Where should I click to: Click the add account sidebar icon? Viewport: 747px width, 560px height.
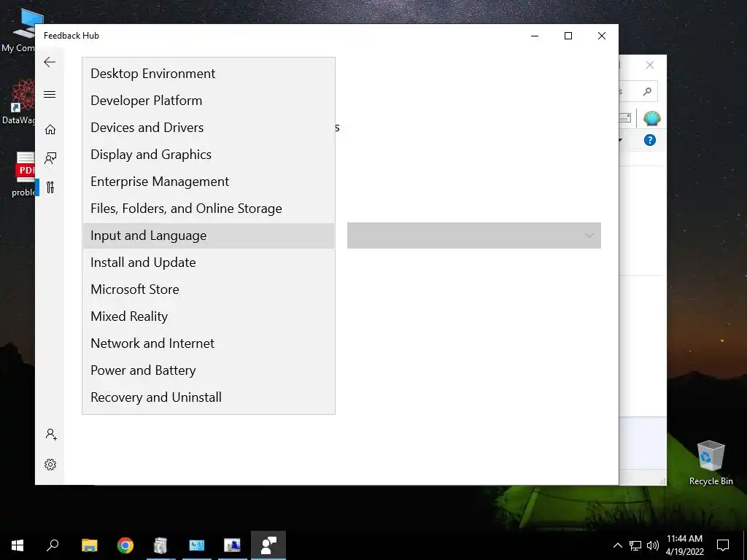point(51,435)
